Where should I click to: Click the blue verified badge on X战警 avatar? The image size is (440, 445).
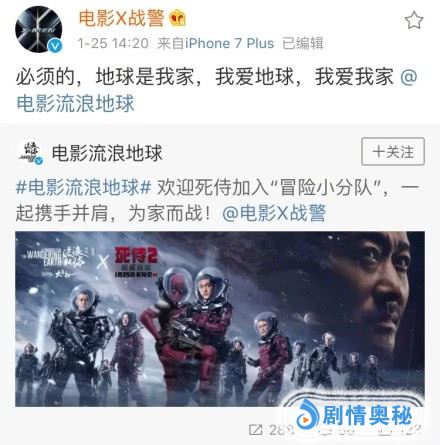[55, 46]
